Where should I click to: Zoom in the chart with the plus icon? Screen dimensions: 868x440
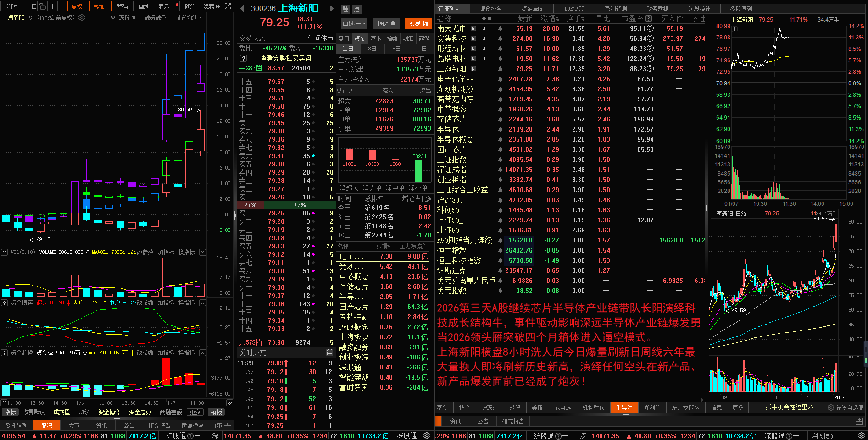(x=52, y=6)
